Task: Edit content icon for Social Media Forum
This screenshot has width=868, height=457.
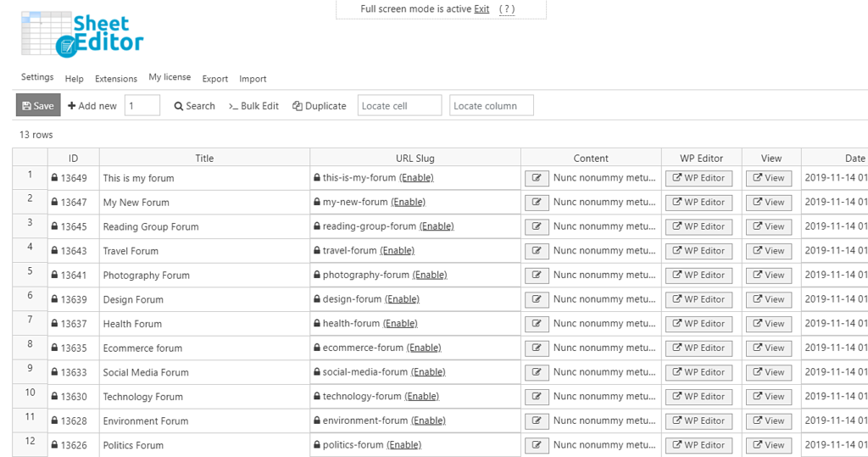Action: point(537,373)
